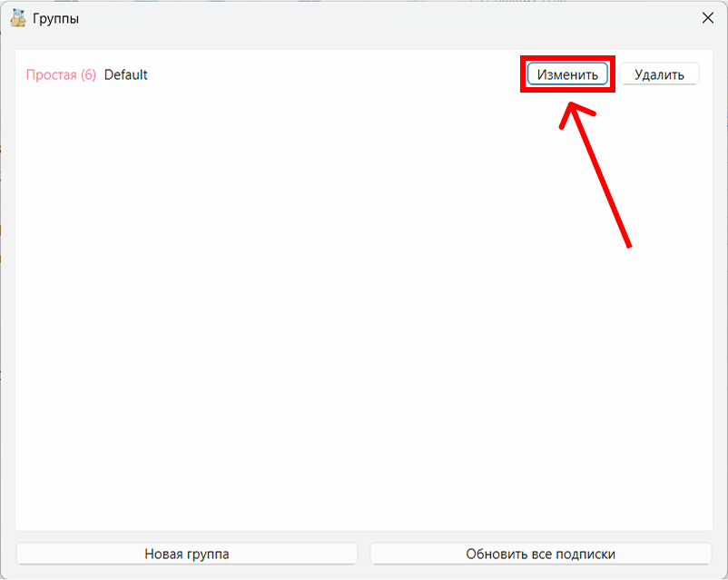Select the Default group name text
This screenshot has height=580, width=728.
[125, 74]
